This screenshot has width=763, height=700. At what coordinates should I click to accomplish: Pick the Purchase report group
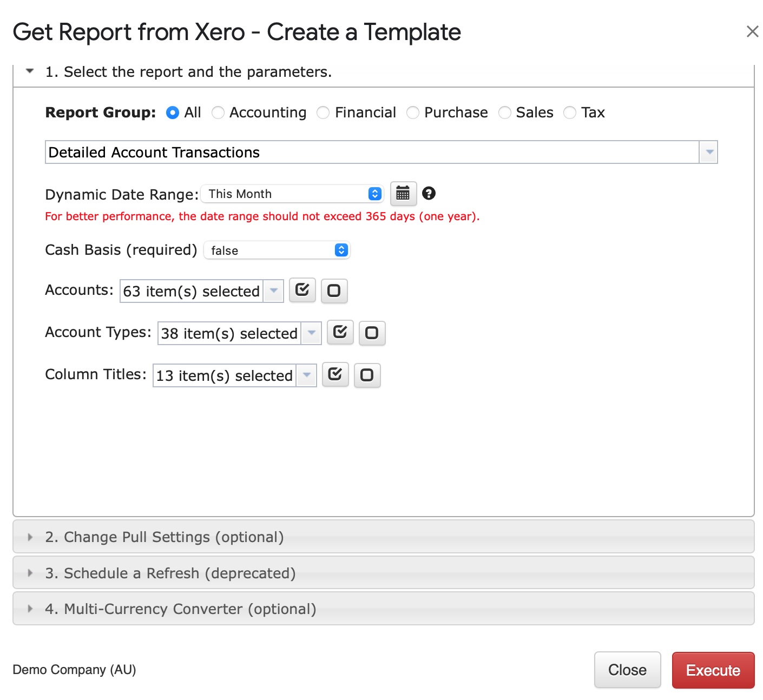coord(413,113)
